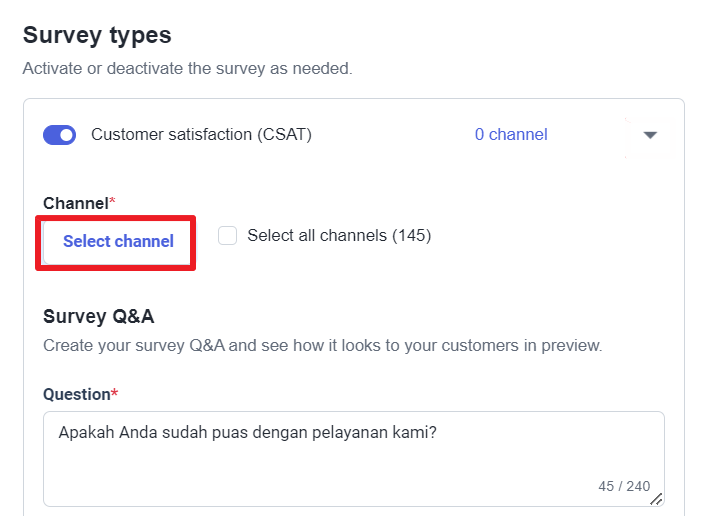Viewport: 709px width, 516px height.
Task: Tick the Select all channels checkbox
Action: (228, 236)
